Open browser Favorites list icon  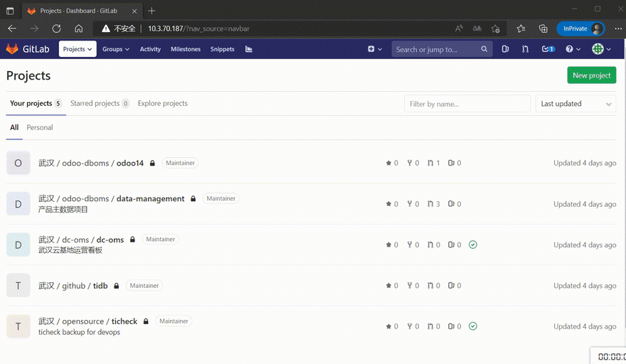(521, 28)
